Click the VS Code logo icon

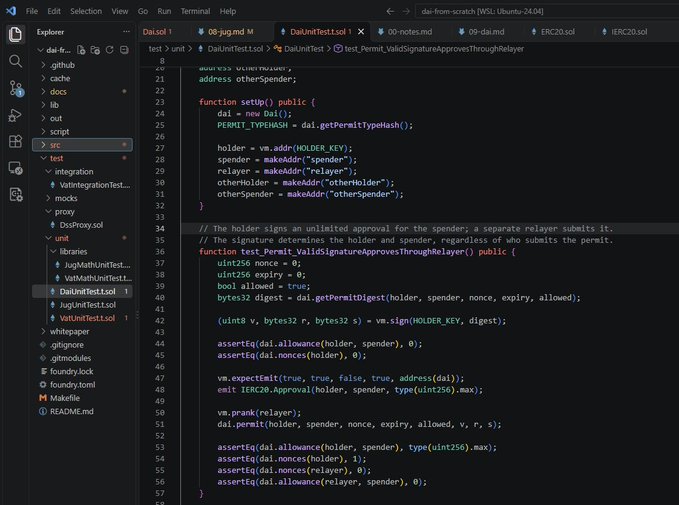[11, 11]
